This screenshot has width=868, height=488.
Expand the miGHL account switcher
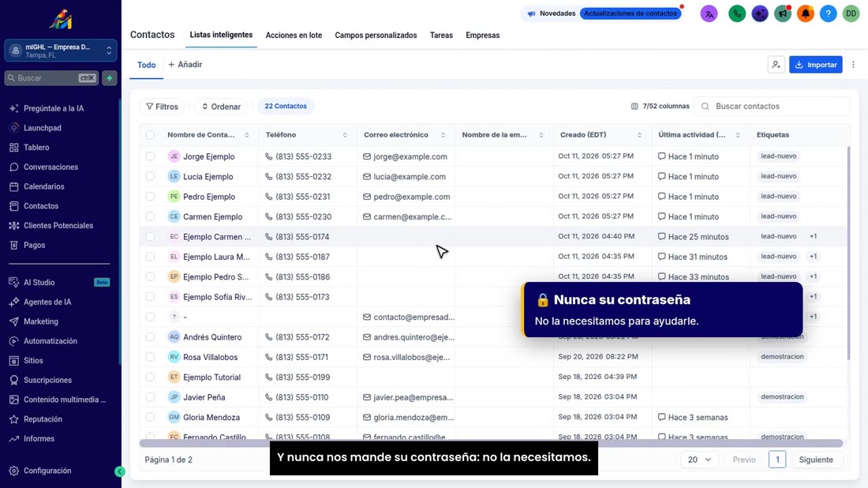pos(60,51)
